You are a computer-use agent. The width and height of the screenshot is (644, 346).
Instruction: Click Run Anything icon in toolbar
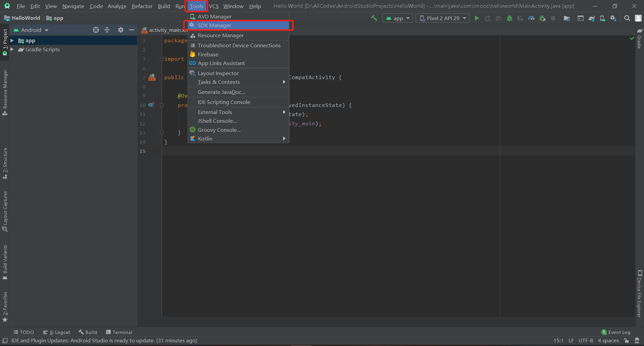pos(581,18)
